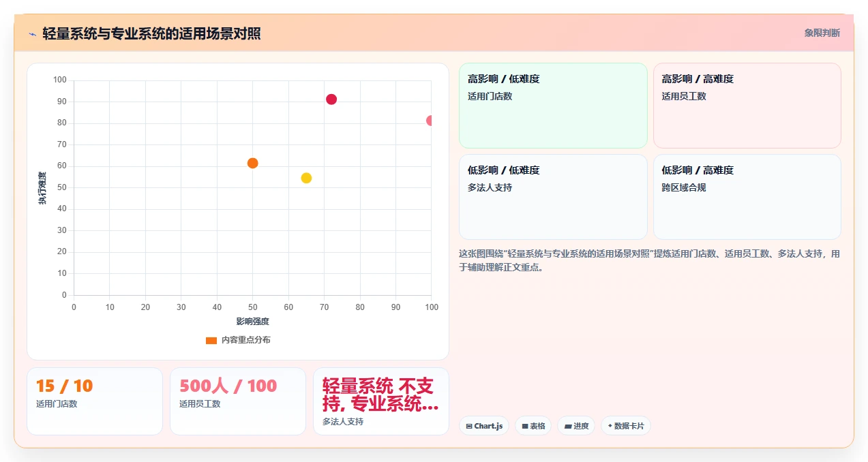Click 多法人支持 label in bottom stat card
This screenshot has height=462, width=868.
(x=343, y=422)
